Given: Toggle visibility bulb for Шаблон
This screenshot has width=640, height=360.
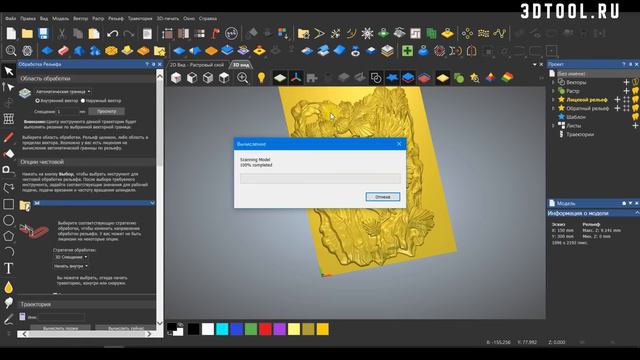Looking at the screenshot, I should click(x=636, y=117).
